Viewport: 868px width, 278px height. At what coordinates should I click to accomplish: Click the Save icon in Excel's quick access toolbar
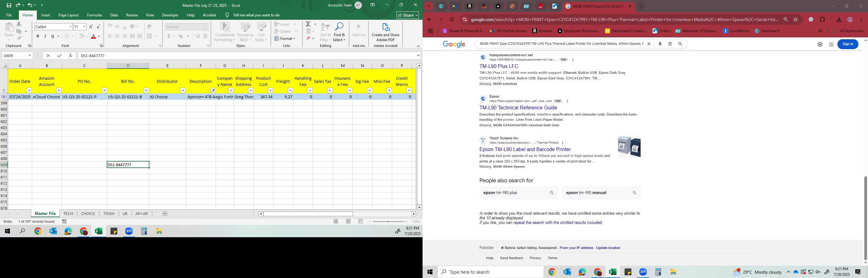coord(9,5)
